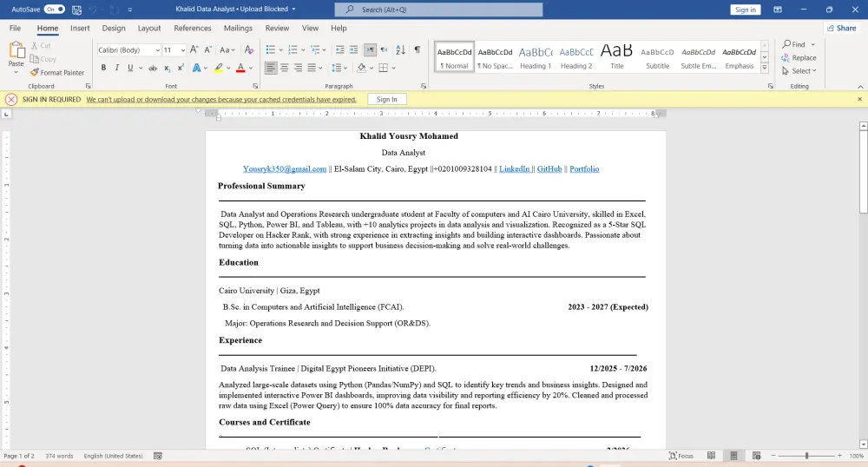
Task: Click the Save icon in title bar
Action: tap(77, 10)
